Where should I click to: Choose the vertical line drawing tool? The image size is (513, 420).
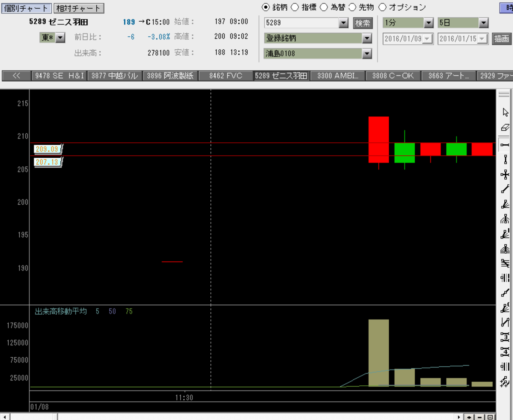tap(505, 159)
